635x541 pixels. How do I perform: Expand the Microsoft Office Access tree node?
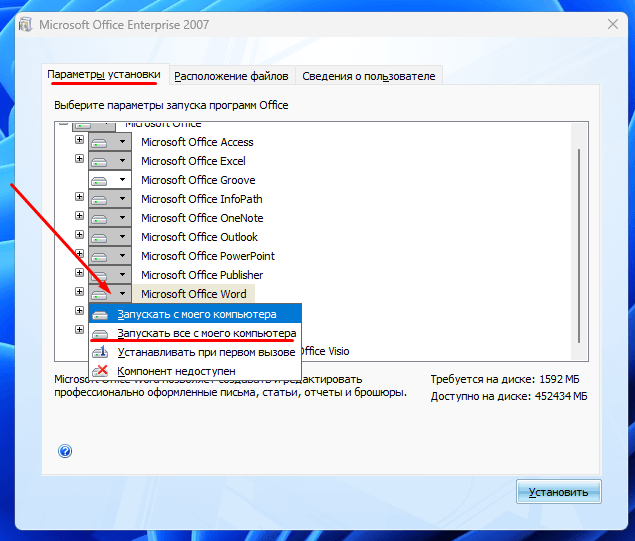coord(79,140)
